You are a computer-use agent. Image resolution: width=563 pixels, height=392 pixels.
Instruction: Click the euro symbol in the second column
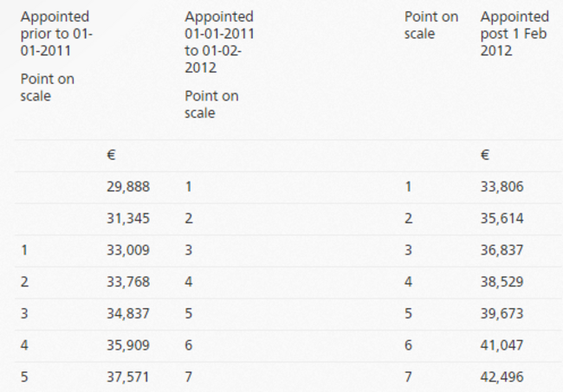click(x=111, y=155)
